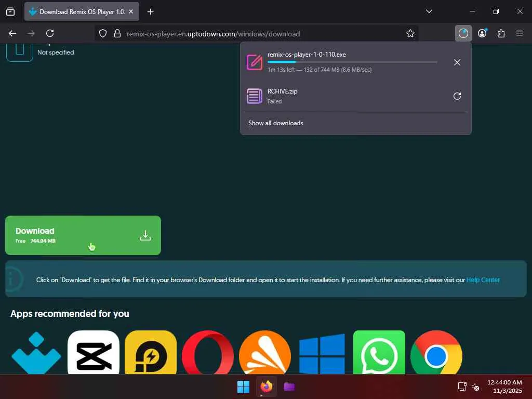
Task: Go back to the previous page
Action: click(x=12, y=33)
